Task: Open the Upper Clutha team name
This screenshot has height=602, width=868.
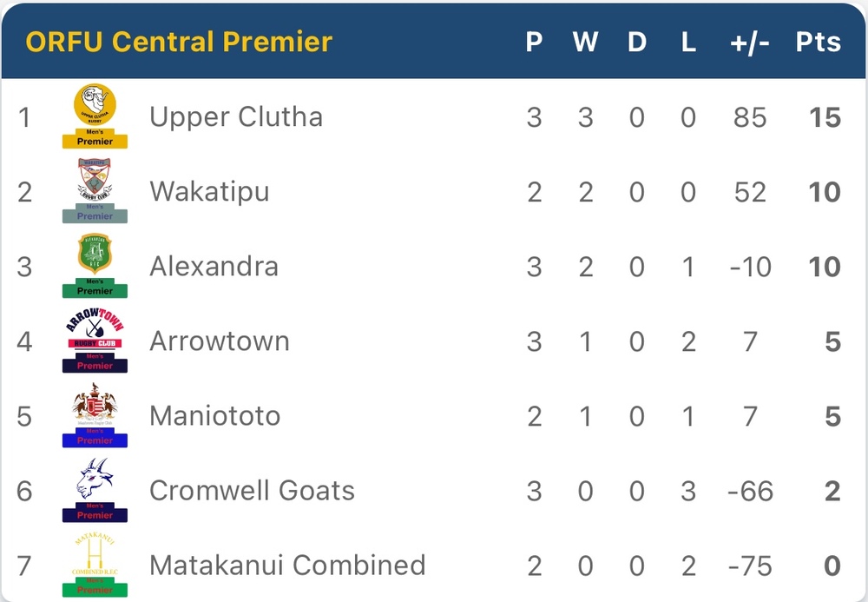Action: click(x=235, y=117)
